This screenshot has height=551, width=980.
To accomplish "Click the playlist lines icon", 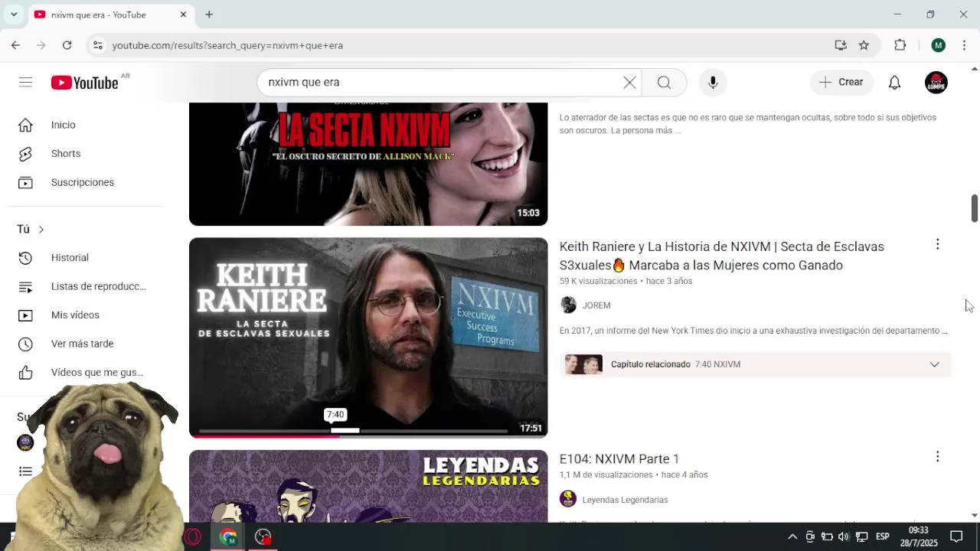I will coord(25,286).
